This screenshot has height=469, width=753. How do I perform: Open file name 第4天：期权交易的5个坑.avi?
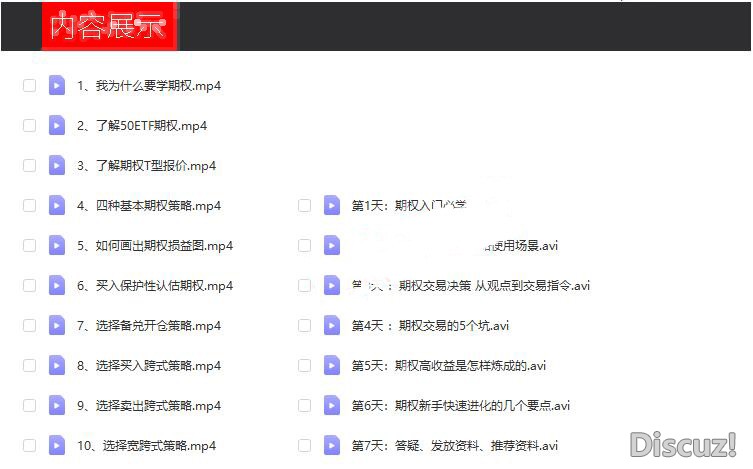pos(430,326)
